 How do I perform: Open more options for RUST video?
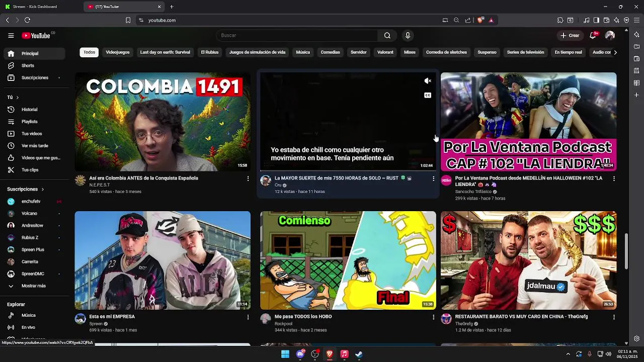[x=433, y=178]
